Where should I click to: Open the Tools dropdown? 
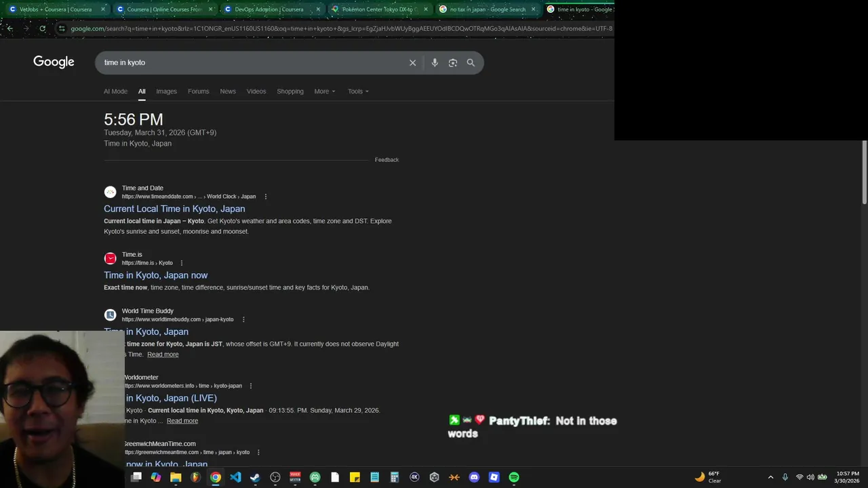pyautogui.click(x=358, y=91)
